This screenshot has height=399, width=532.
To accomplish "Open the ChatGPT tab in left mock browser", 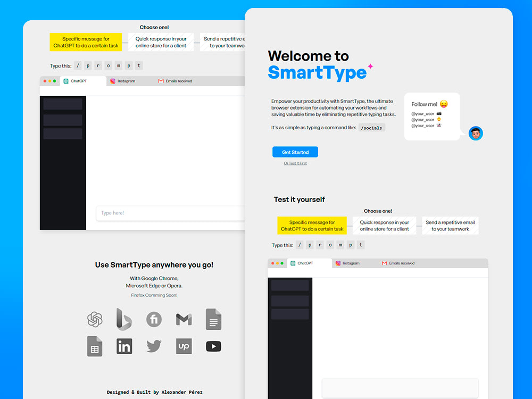I will tap(83, 81).
